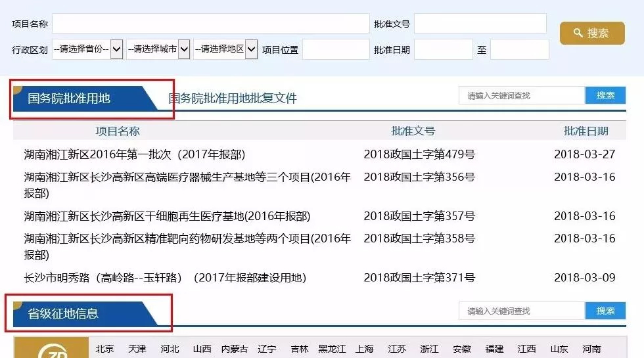Switch to 国务院批准用地 tab
The image size is (644, 358).
point(69,99)
